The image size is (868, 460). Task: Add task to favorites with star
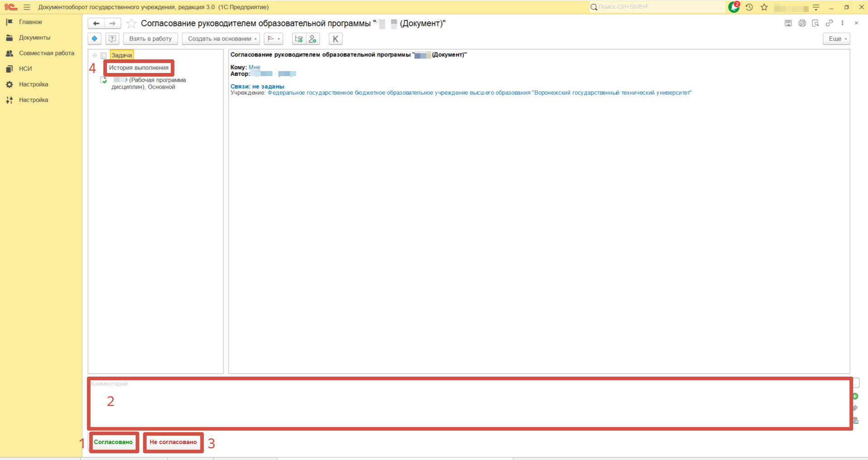[x=131, y=24]
